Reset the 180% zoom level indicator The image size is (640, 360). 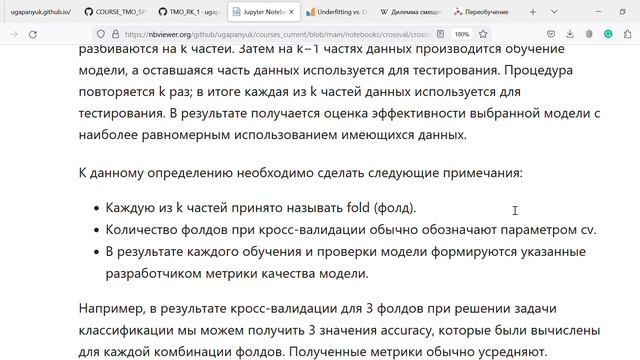462,34
